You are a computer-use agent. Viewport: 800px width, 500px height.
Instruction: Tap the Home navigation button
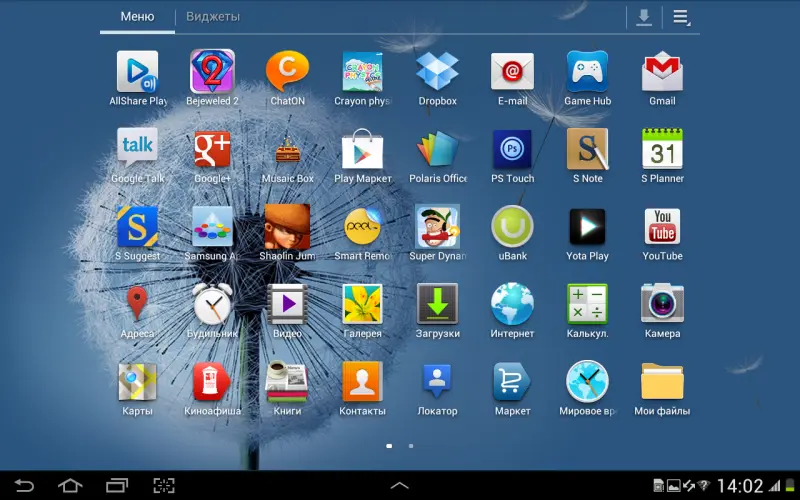[x=70, y=486]
